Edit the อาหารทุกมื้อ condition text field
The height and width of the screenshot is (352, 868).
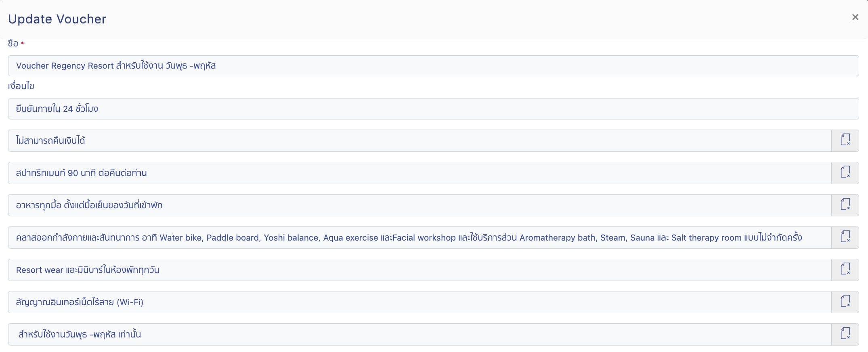click(x=420, y=205)
